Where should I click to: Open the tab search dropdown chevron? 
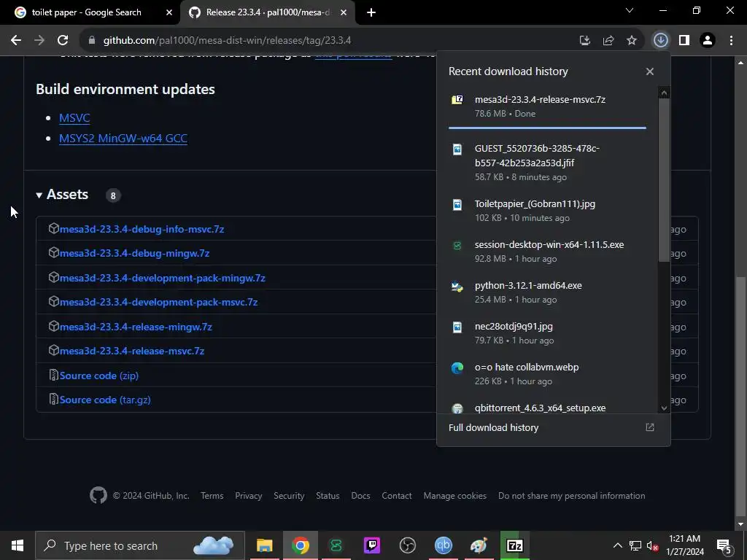pos(630,10)
